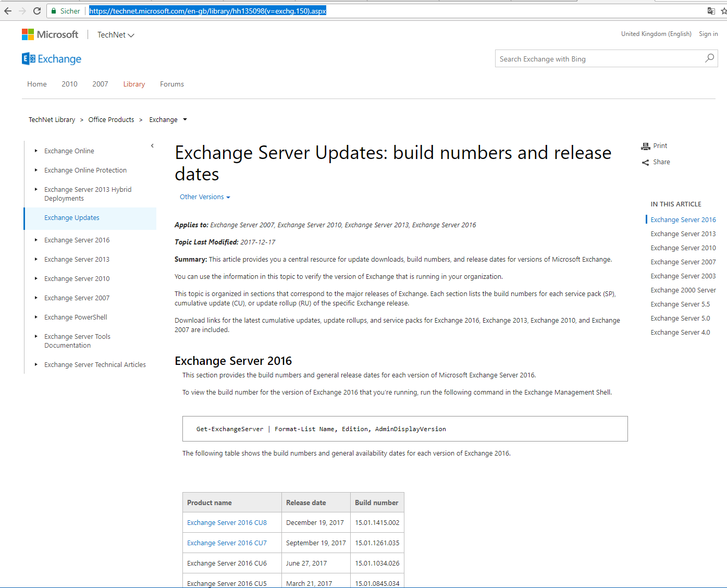The width and height of the screenshot is (727, 588).
Task: Click the Sign in link
Action: tap(708, 34)
